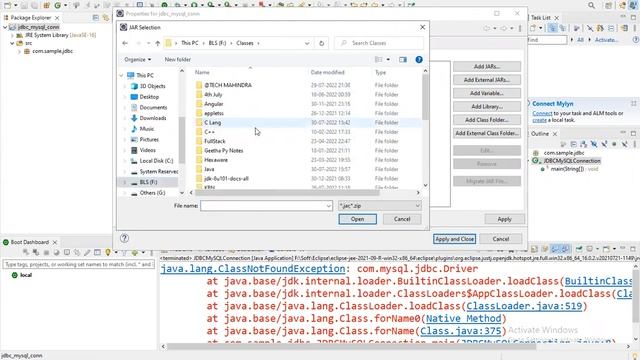The image size is (640, 360).
Task: Select the FullStack folder
Action: 215,141
